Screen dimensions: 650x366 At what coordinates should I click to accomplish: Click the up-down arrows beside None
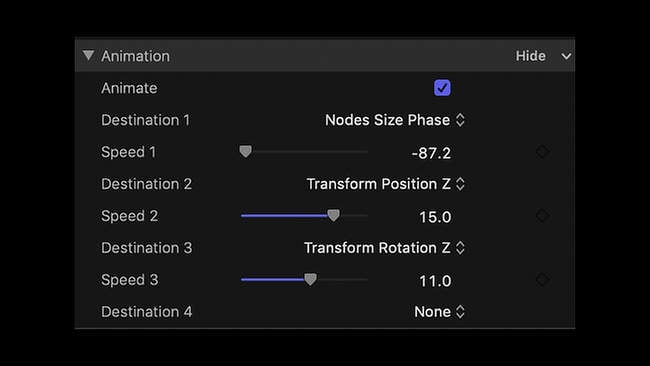tap(460, 312)
